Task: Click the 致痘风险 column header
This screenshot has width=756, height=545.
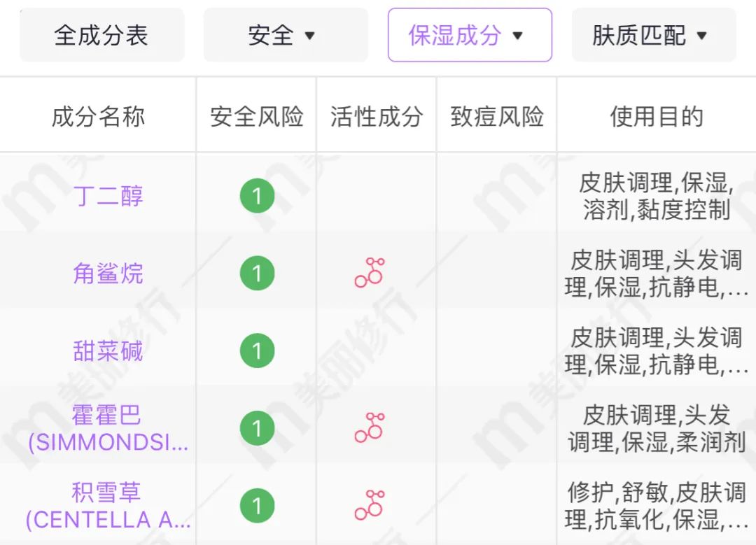Action: [497, 117]
